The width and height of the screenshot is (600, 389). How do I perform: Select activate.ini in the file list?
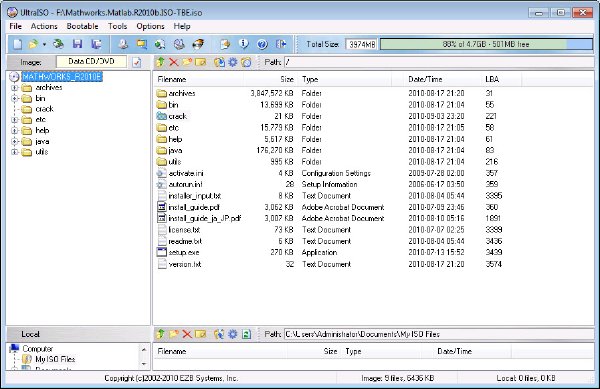pyautogui.click(x=186, y=173)
